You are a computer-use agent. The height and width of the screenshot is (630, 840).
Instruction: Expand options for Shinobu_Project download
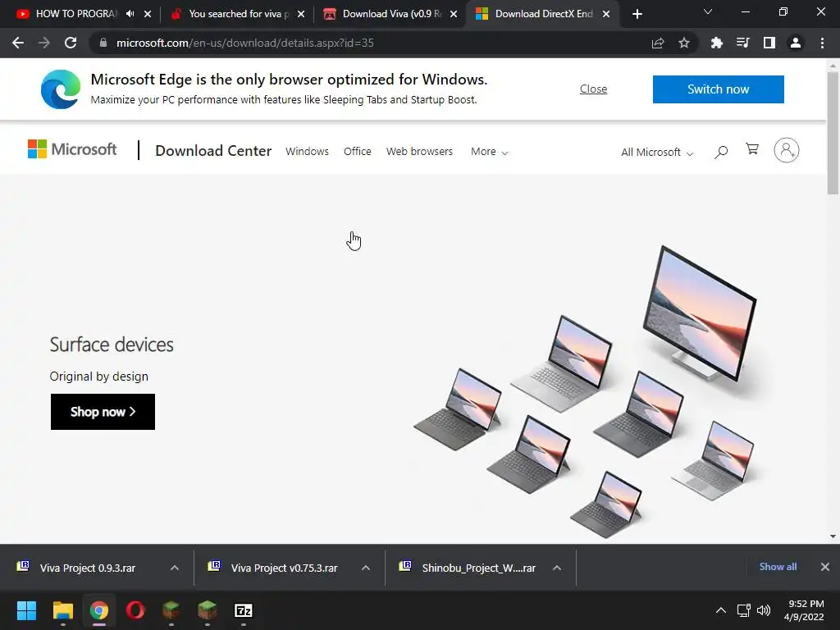(x=557, y=568)
